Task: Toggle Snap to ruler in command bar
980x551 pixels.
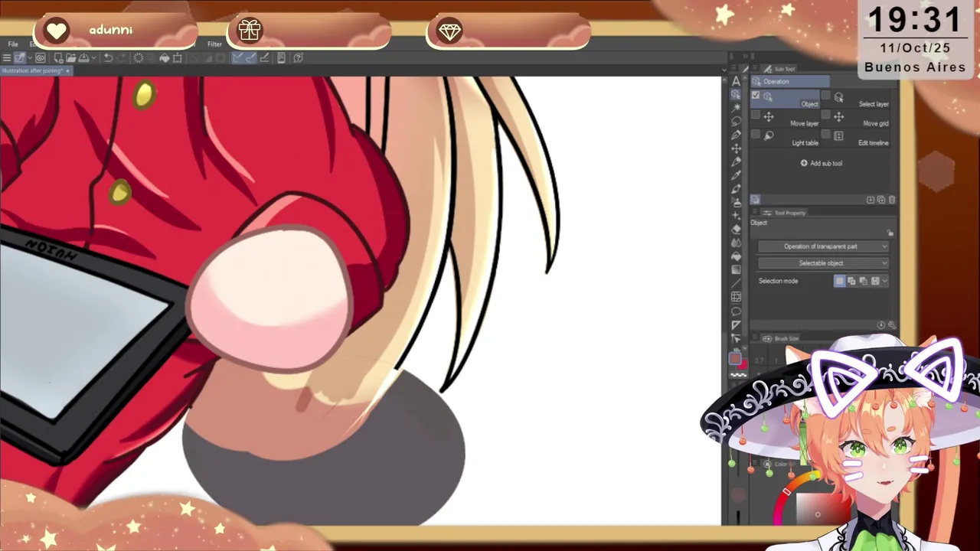Action: click(x=238, y=58)
